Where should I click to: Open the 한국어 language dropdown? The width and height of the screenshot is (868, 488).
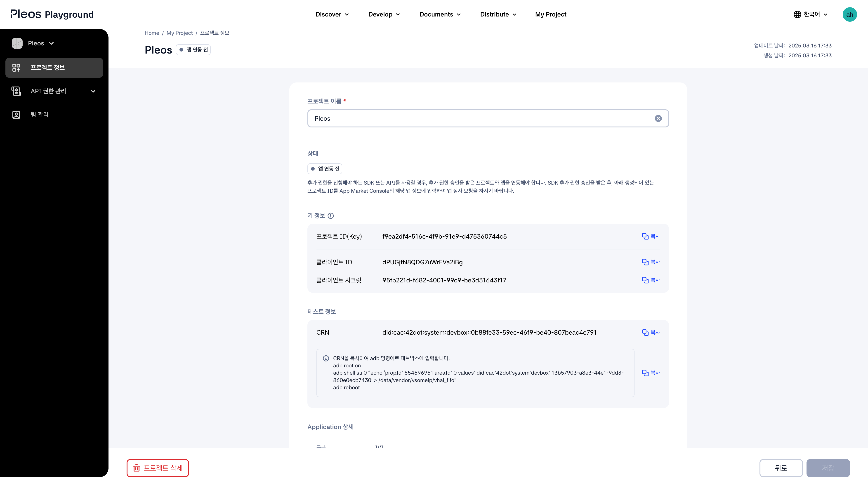(x=810, y=14)
